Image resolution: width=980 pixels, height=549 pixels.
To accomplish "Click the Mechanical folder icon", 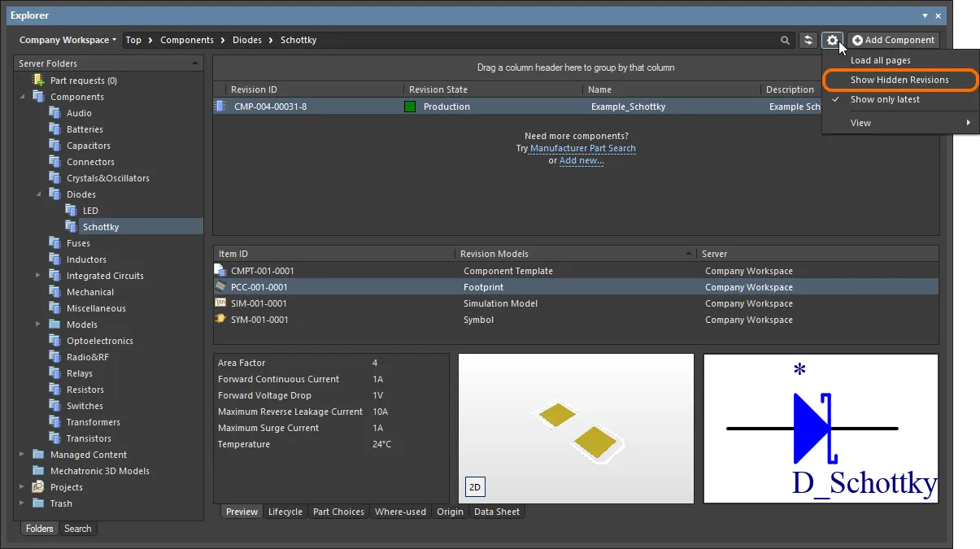I will click(x=54, y=292).
